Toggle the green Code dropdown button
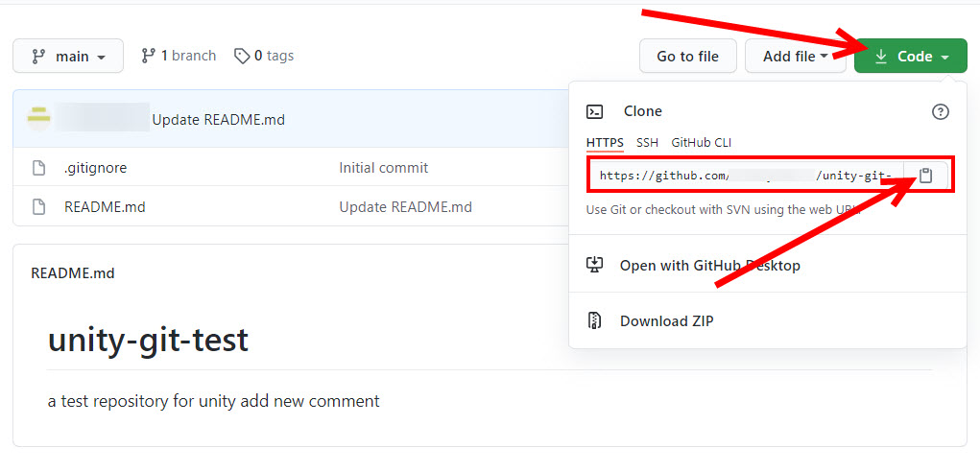 coord(911,57)
